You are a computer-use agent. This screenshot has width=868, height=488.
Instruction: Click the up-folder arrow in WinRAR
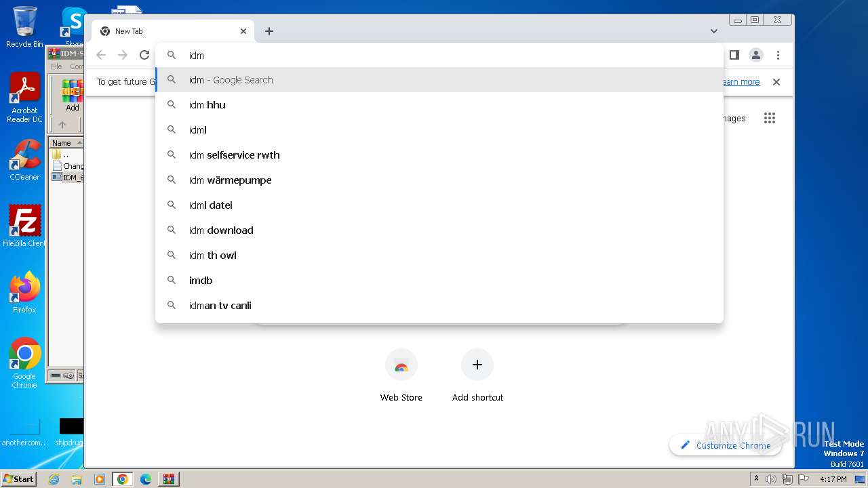(x=62, y=125)
